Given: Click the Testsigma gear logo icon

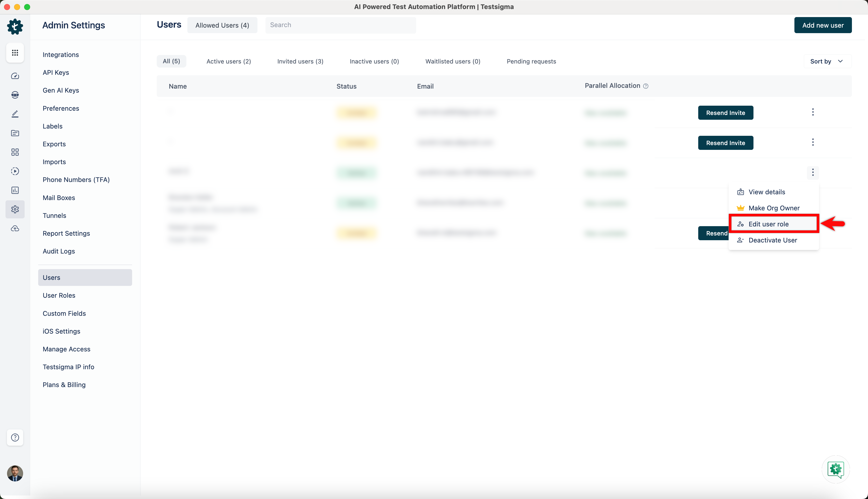Looking at the screenshot, I should tap(15, 26).
